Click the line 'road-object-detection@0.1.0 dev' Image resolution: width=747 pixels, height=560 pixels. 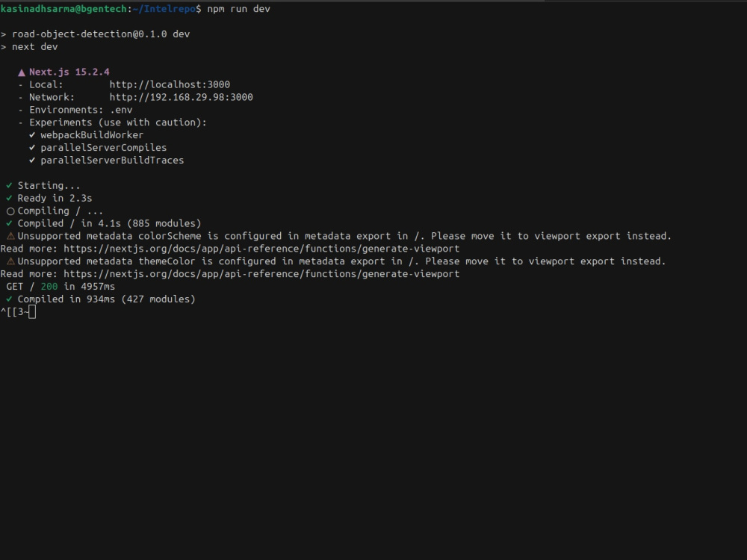[x=101, y=34]
